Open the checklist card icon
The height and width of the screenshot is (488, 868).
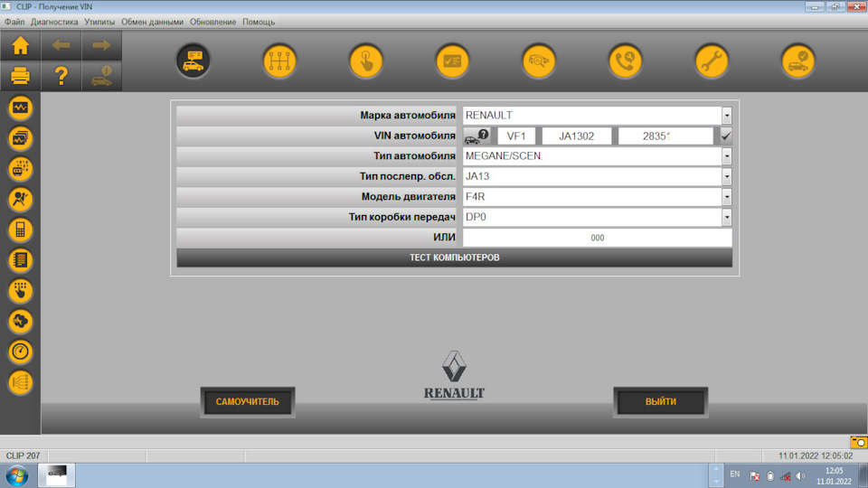[452, 61]
